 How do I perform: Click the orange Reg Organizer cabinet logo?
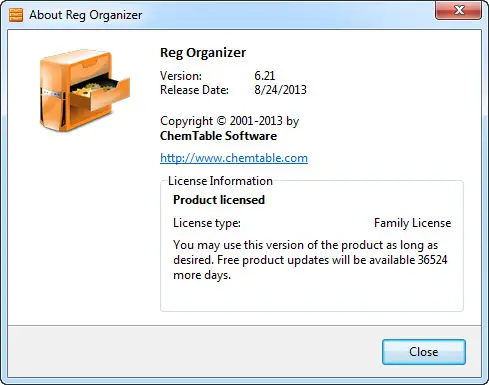click(85, 90)
